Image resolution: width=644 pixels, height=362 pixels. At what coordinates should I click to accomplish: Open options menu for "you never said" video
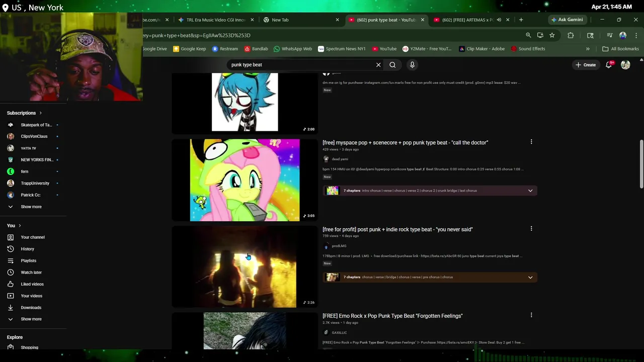click(x=531, y=229)
